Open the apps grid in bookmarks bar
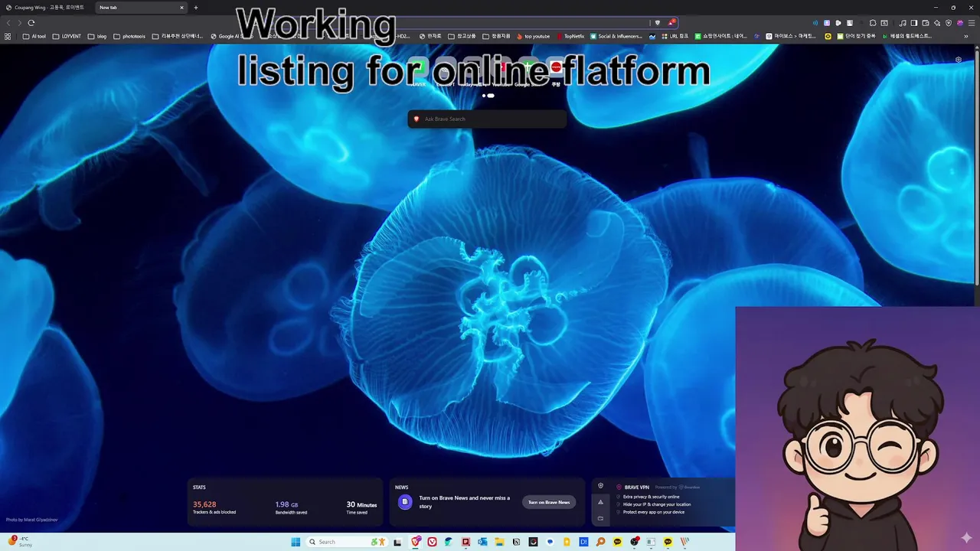Screen dimensions: 980x551 coord(8,36)
